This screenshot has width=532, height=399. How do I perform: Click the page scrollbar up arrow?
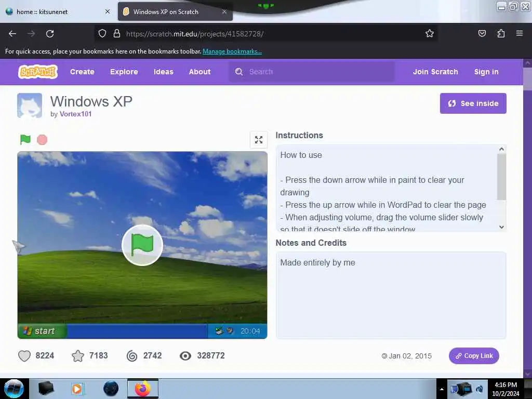528,63
